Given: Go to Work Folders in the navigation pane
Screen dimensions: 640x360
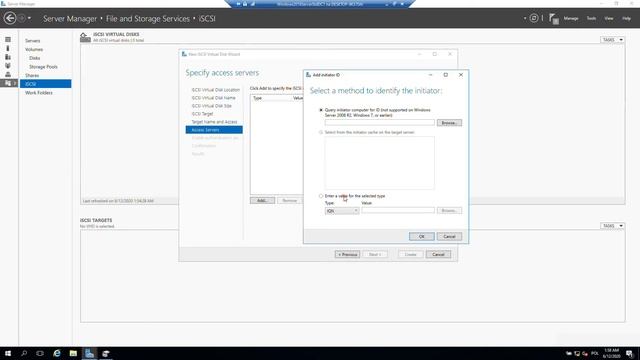Looking at the screenshot, I should pos(39,93).
